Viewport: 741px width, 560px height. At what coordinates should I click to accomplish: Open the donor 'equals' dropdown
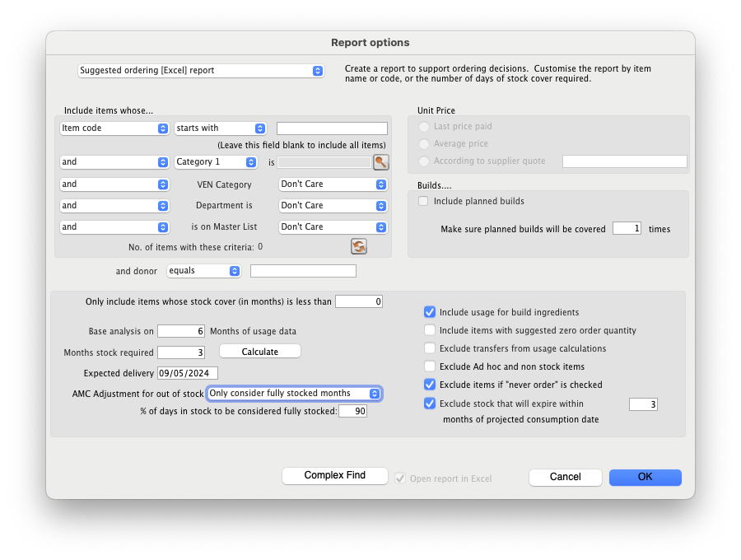pyautogui.click(x=203, y=271)
